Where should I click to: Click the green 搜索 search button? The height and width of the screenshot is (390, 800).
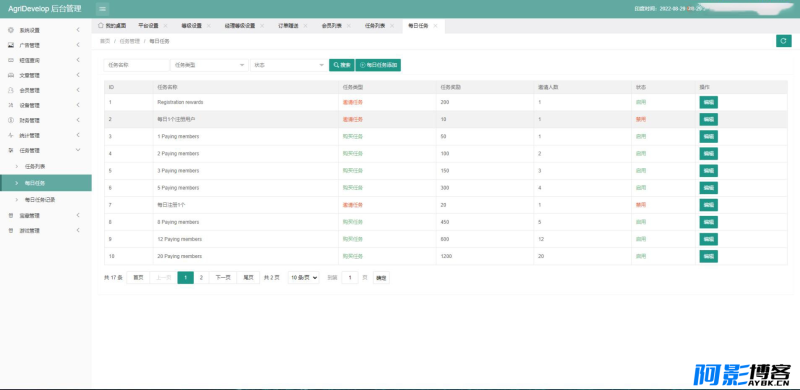tap(342, 65)
